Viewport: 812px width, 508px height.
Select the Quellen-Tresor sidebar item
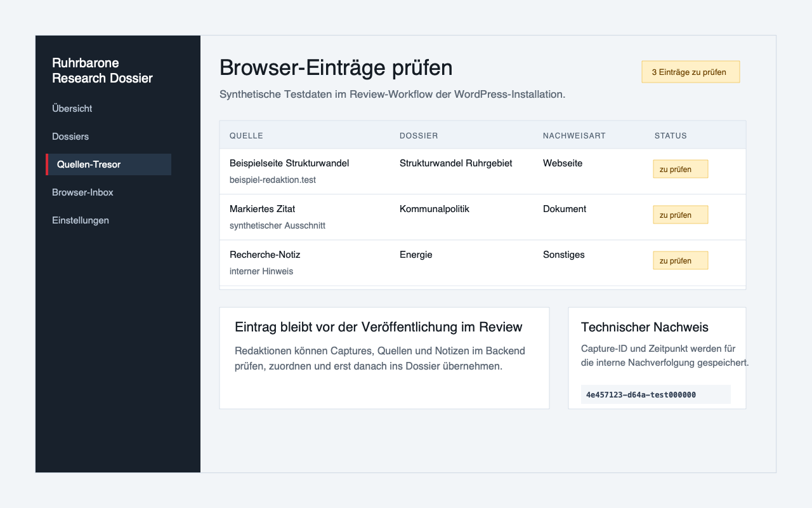coord(108,164)
